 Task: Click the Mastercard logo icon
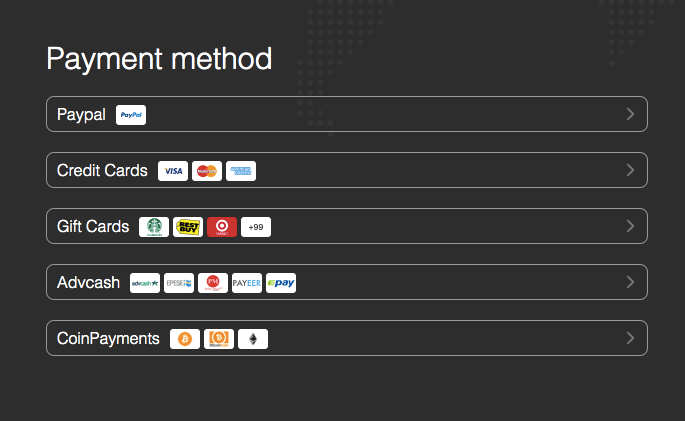[x=207, y=171]
